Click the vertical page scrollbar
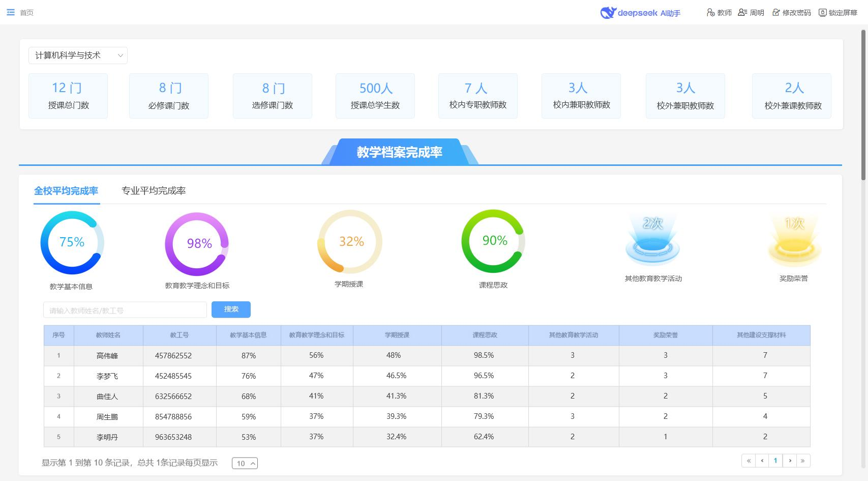The width and height of the screenshot is (868, 481). click(x=863, y=105)
